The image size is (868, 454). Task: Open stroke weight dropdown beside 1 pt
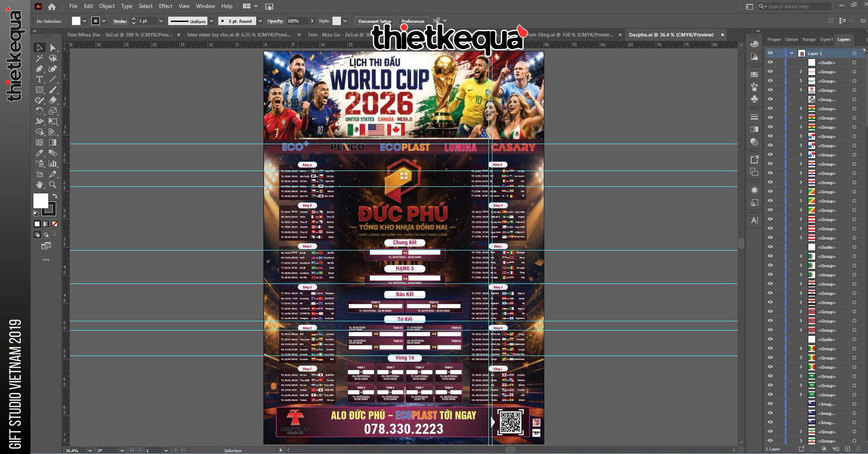161,21
